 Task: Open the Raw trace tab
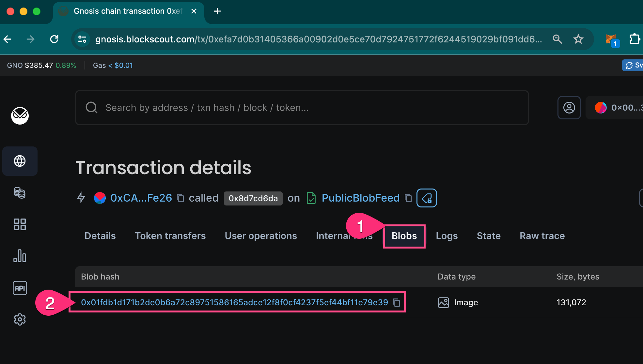[x=542, y=236]
